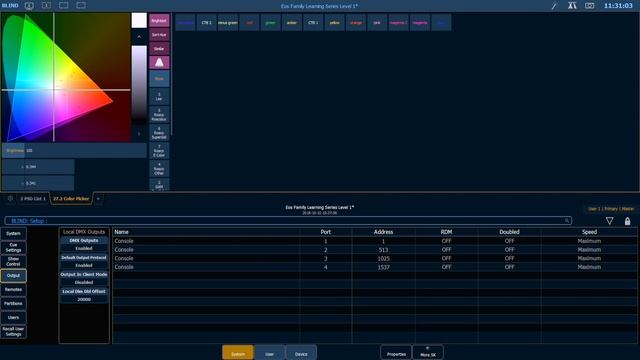Select the amber color palette tile
The image size is (640, 360).
click(x=292, y=22)
